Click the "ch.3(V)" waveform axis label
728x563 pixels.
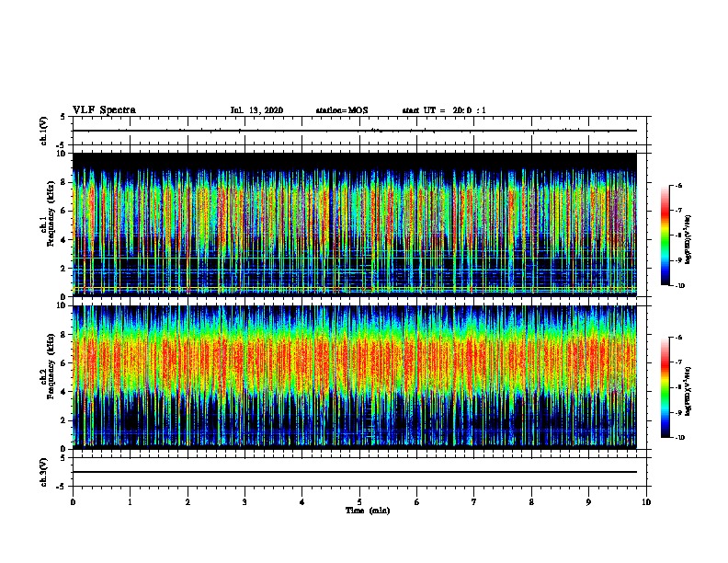44,472
